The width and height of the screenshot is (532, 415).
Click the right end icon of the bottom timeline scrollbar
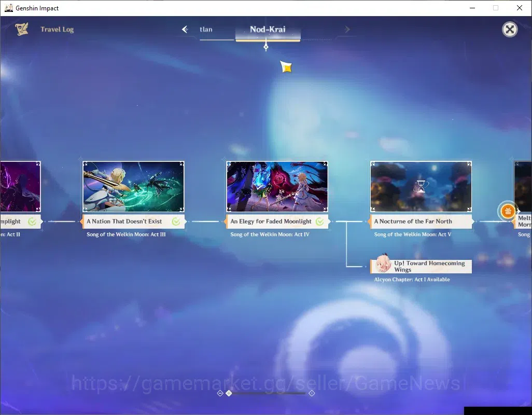[312, 393]
